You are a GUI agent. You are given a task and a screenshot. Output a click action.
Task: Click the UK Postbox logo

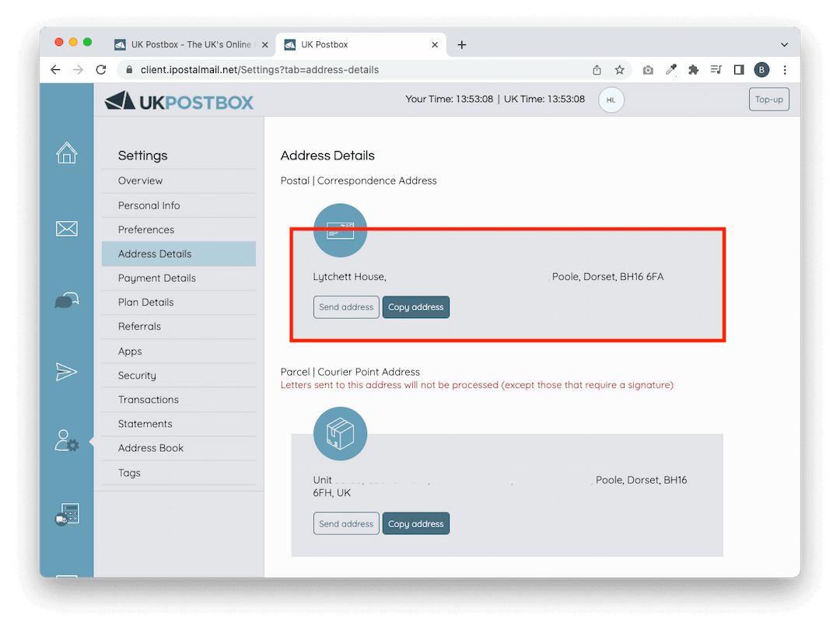(x=179, y=100)
